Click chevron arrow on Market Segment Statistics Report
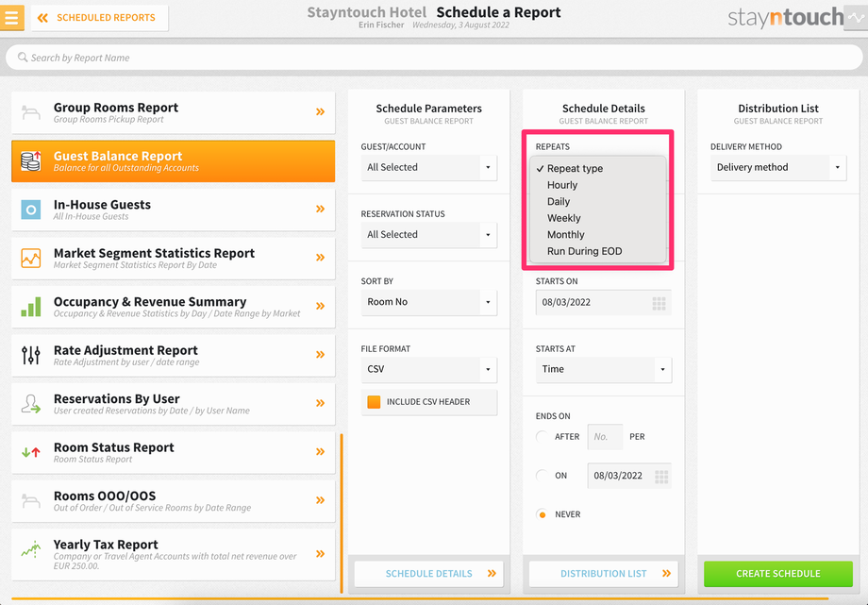 [320, 258]
